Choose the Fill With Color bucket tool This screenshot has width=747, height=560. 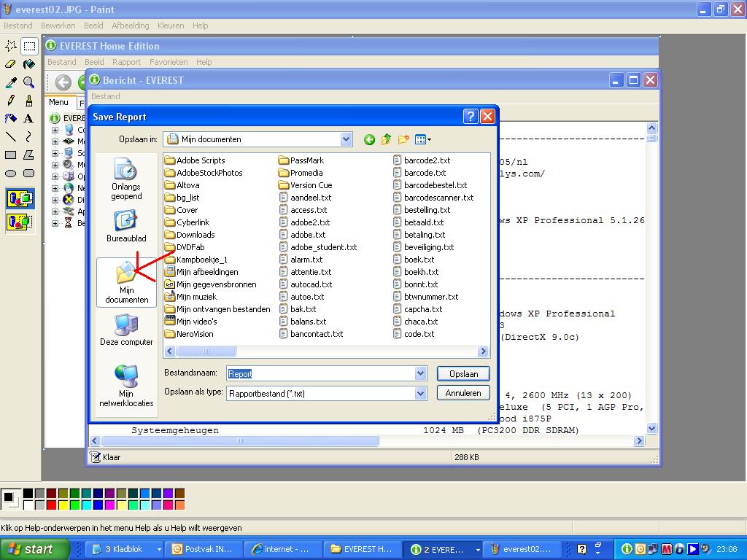click(29, 64)
